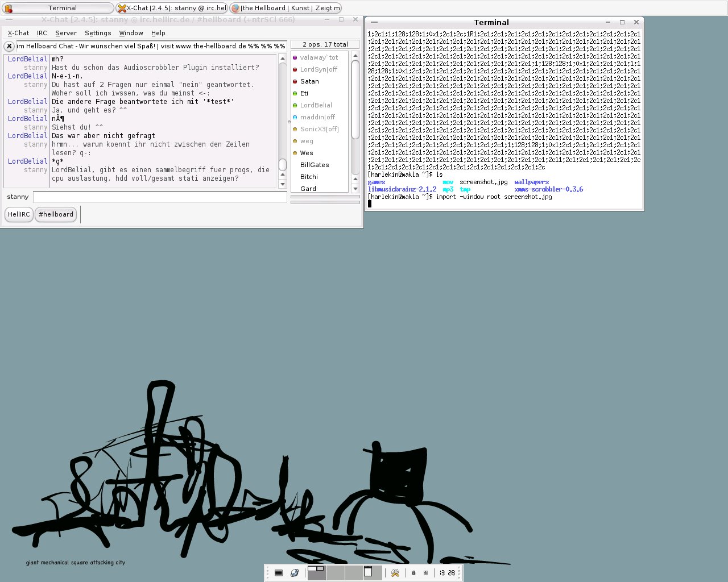Image resolution: width=728 pixels, height=582 pixels.
Task: Click the terminal launcher icon in bottom panel
Action: (279, 573)
